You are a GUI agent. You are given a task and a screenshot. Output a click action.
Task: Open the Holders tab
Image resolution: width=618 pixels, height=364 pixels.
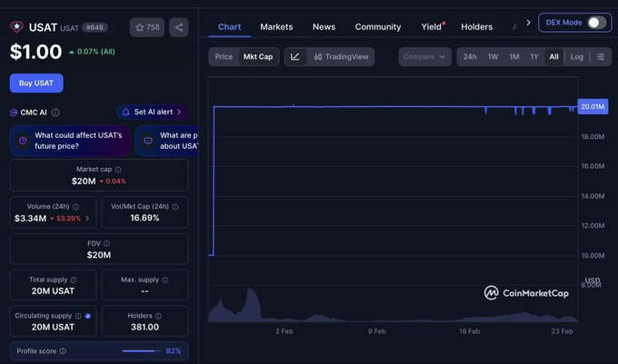tap(477, 26)
